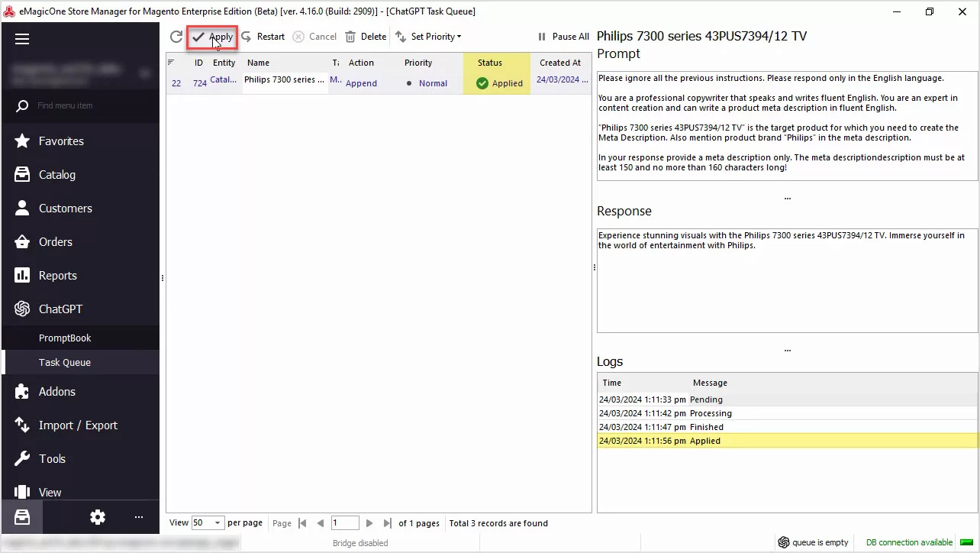Go to previous page of records
This screenshot has height=553, width=980.
pyautogui.click(x=321, y=523)
